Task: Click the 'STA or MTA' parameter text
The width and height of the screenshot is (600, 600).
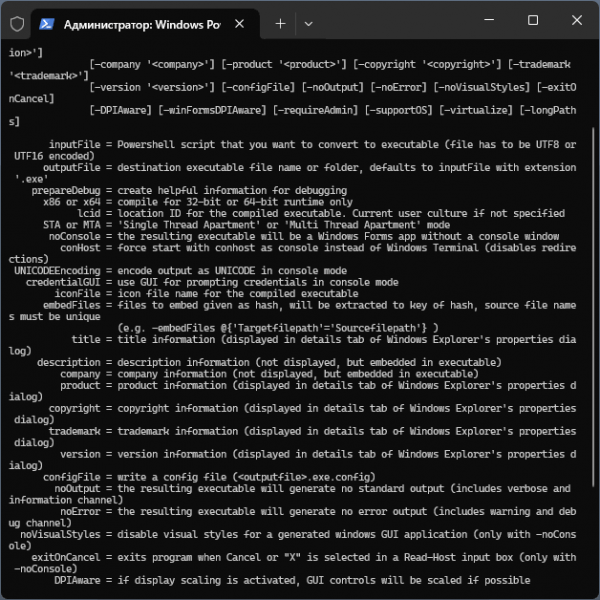Action: (x=72, y=225)
